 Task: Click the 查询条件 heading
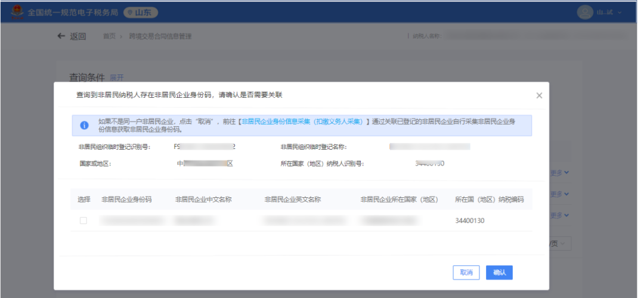point(86,77)
